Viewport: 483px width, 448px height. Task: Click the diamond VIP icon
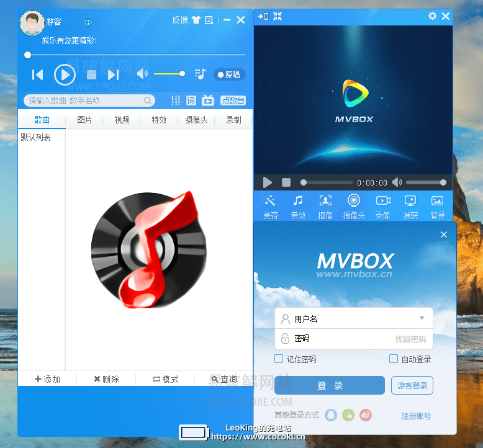tap(88, 23)
